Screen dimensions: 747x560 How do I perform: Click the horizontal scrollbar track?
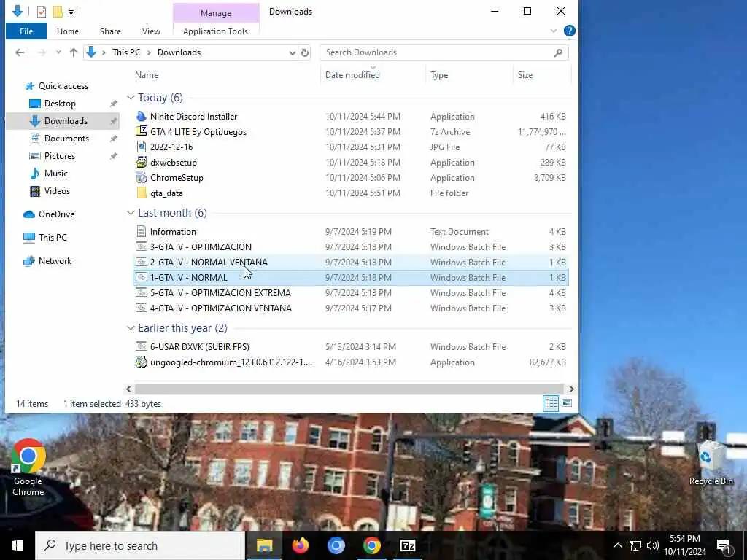click(349, 389)
